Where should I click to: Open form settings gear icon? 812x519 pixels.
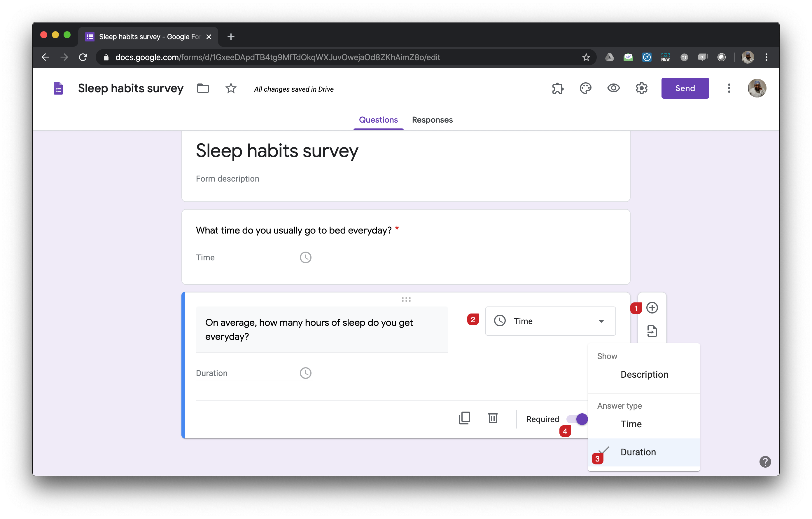(641, 88)
